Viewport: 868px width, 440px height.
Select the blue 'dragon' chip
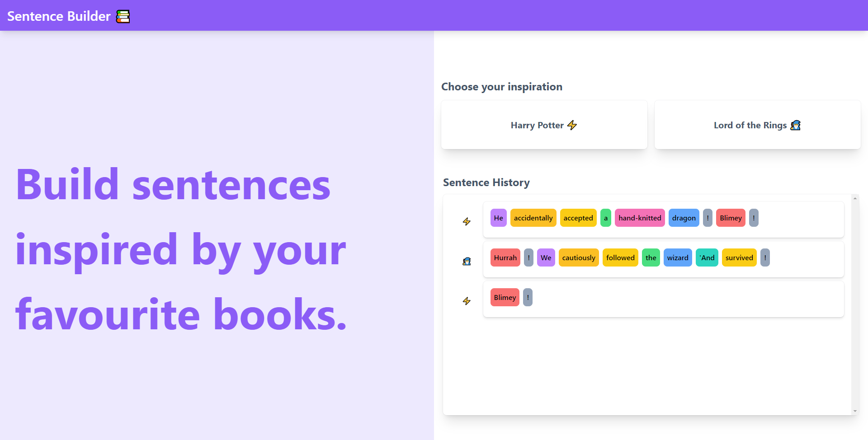684,218
